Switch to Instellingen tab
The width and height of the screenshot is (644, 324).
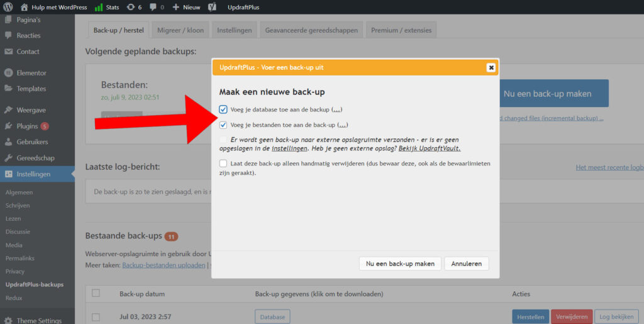pyautogui.click(x=235, y=30)
